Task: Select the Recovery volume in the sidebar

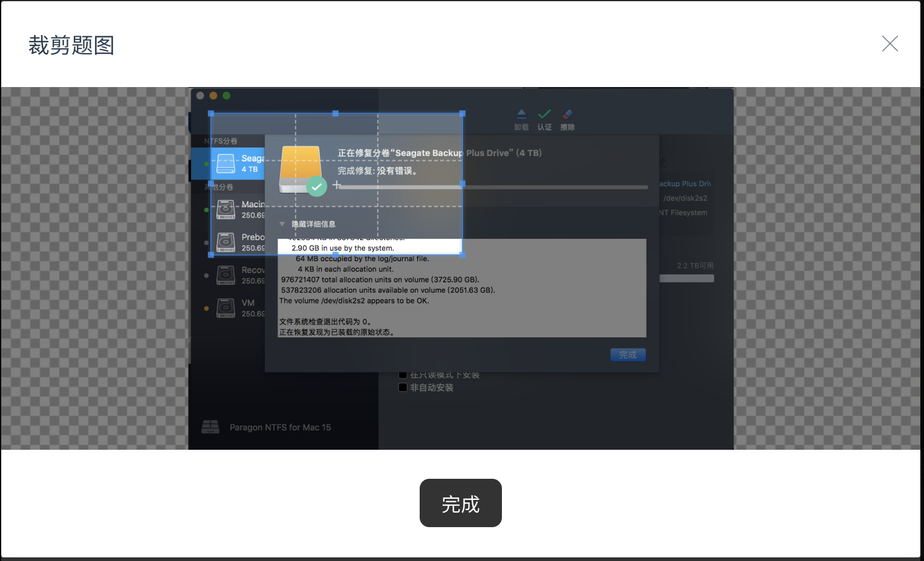Action: point(242,274)
